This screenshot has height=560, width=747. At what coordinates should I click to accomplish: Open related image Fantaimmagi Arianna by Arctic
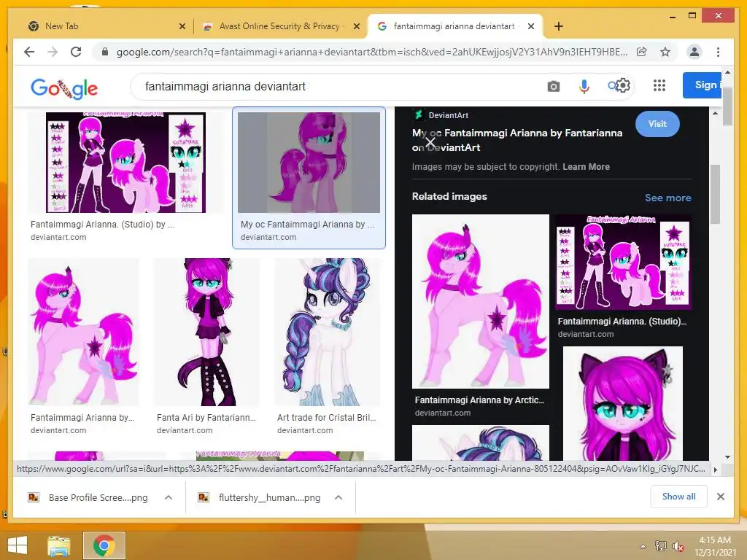(480, 301)
